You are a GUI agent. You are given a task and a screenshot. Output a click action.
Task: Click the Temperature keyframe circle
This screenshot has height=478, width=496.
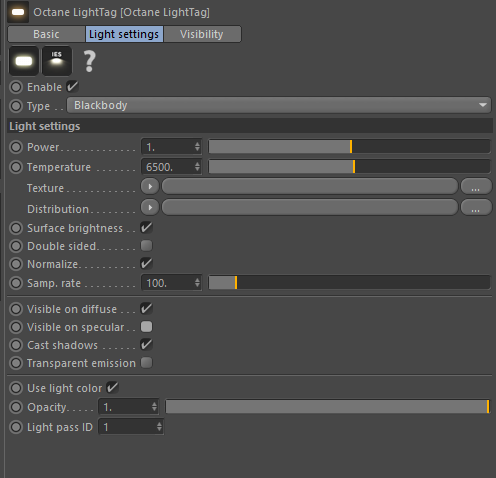click(16, 167)
